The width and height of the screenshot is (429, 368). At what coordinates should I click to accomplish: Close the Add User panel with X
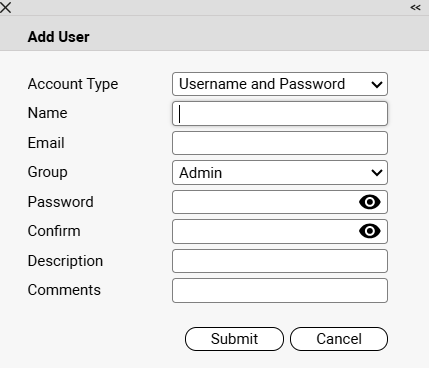[x=5, y=7]
